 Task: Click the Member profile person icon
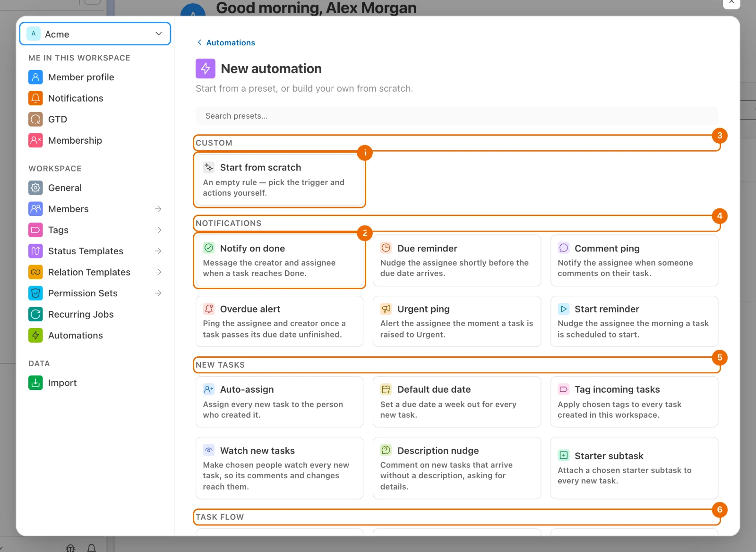click(35, 77)
